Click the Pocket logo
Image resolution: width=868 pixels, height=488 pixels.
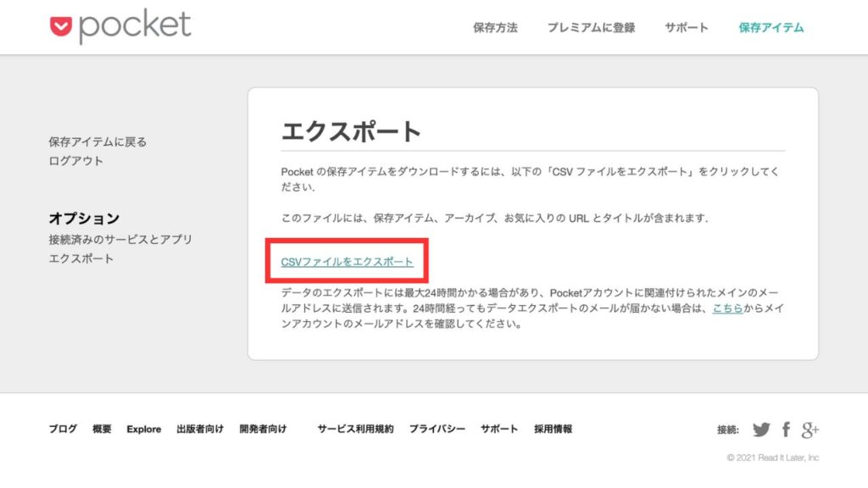tap(120, 26)
